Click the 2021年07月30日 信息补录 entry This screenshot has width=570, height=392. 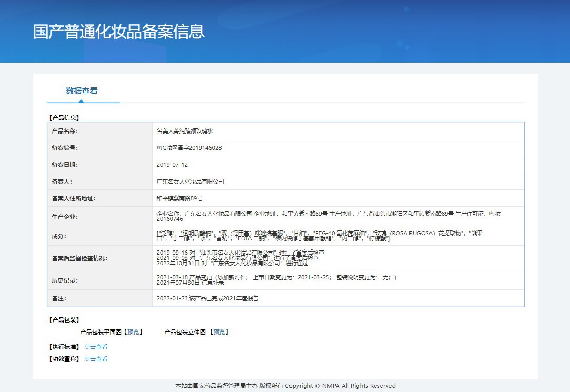190,283
